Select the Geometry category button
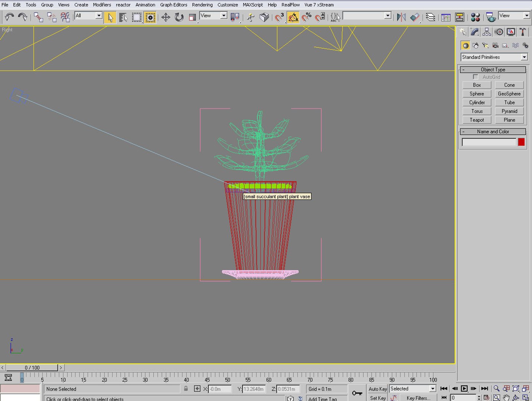The height and width of the screenshot is (401, 532). pos(465,45)
